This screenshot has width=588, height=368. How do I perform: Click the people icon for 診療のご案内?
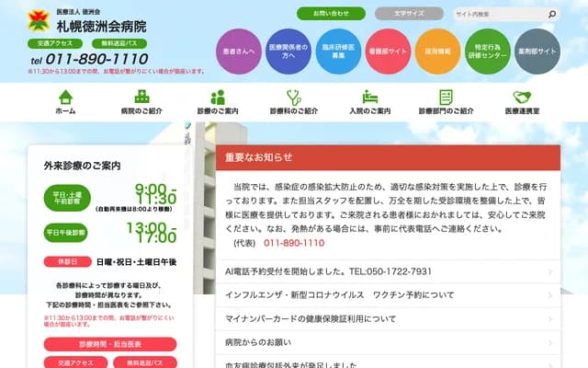tap(218, 97)
